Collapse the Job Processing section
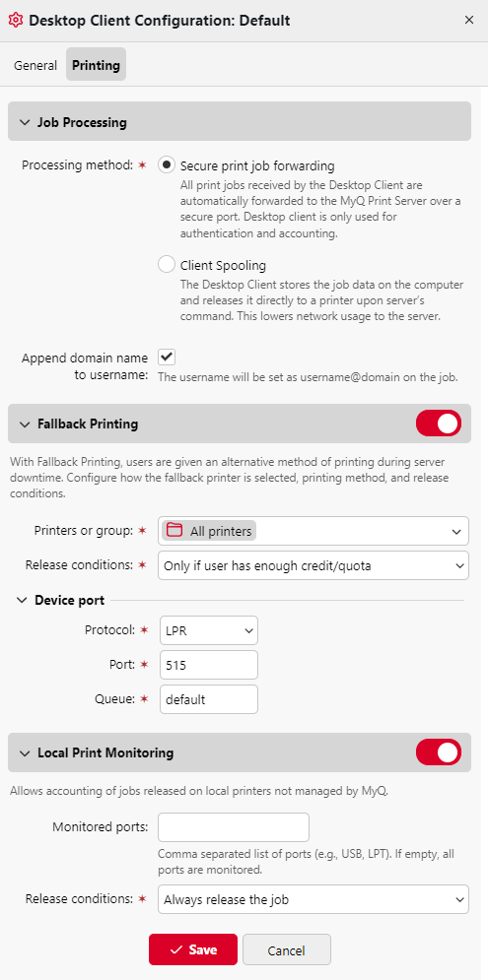The image size is (488, 980). pyautogui.click(x=25, y=122)
